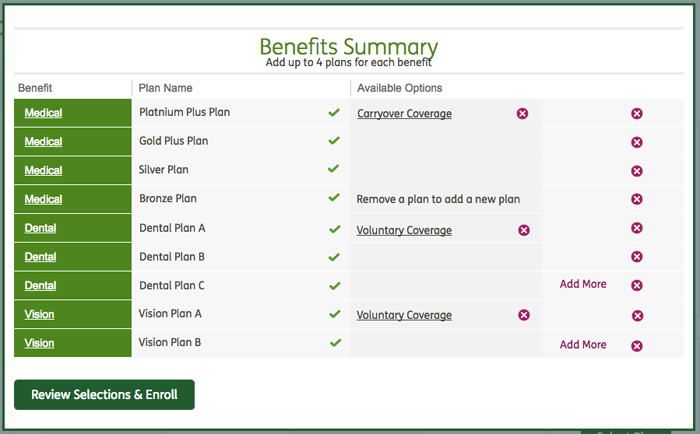Screen dimensions: 700x434
Task: Remove Carryover Coverage option
Action: 522,114
